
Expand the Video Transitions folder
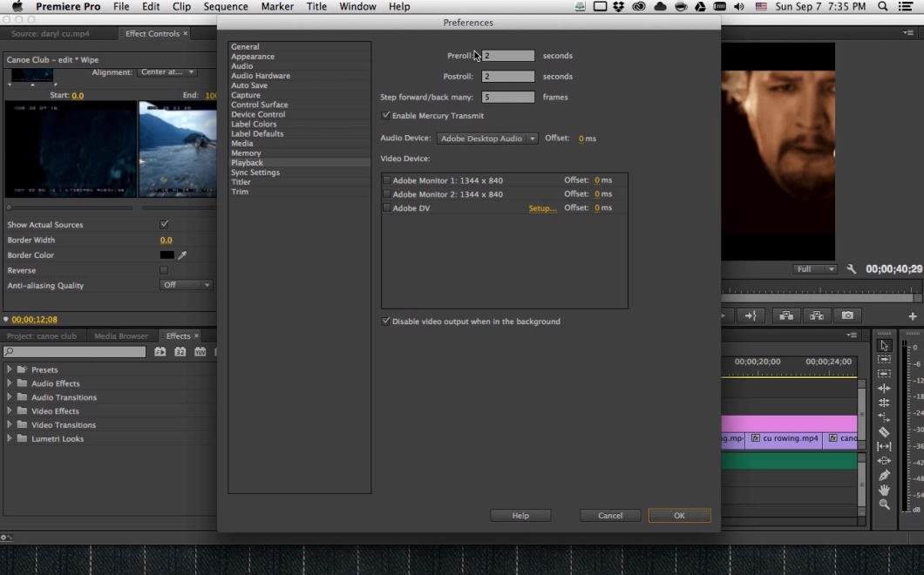point(9,425)
